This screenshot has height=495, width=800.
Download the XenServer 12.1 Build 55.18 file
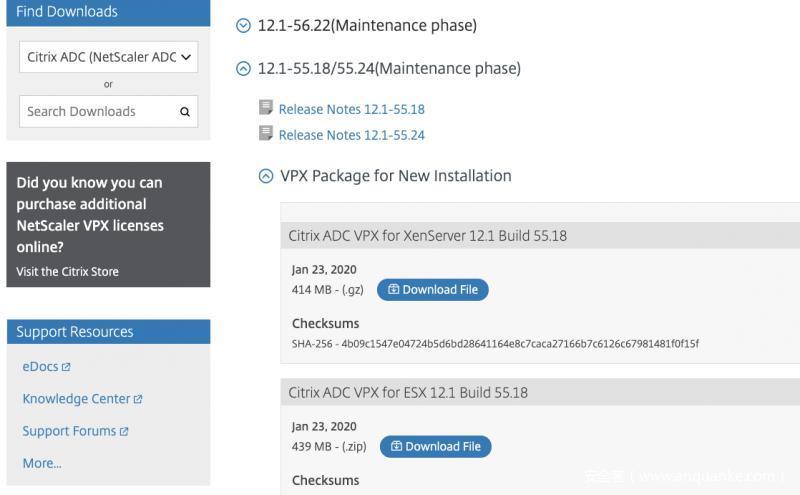click(x=432, y=290)
